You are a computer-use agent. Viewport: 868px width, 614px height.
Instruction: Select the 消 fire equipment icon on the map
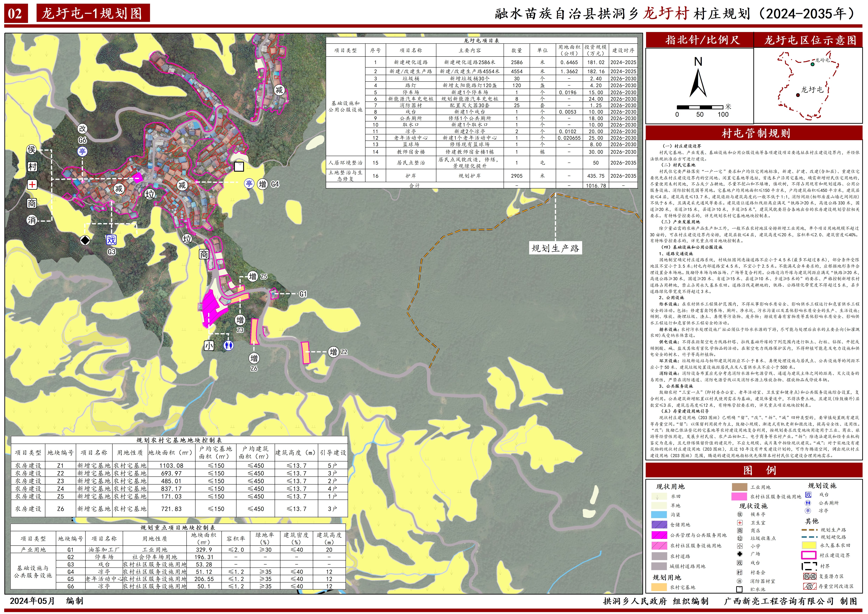(x=32, y=220)
